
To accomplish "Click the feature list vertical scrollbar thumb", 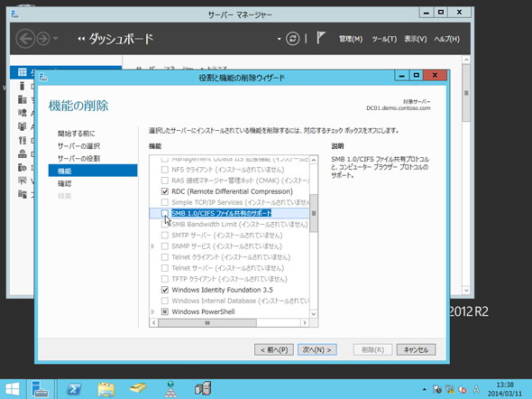I will (x=314, y=213).
